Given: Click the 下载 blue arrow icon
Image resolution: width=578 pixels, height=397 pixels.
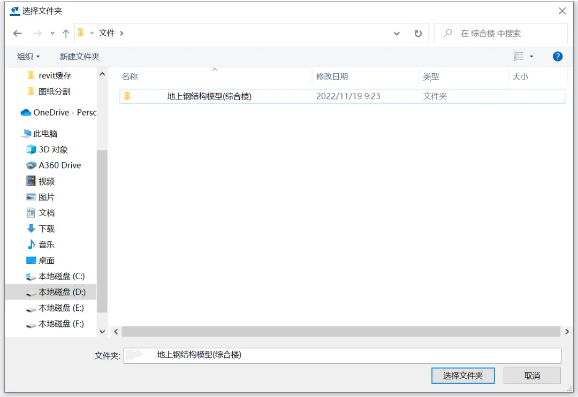Looking at the screenshot, I should [x=31, y=229].
